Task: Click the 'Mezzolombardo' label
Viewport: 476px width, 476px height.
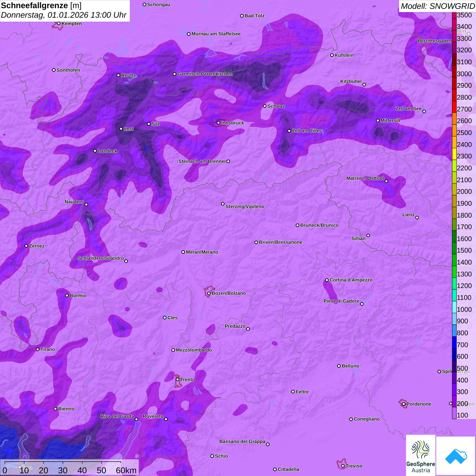Action: click(x=194, y=350)
